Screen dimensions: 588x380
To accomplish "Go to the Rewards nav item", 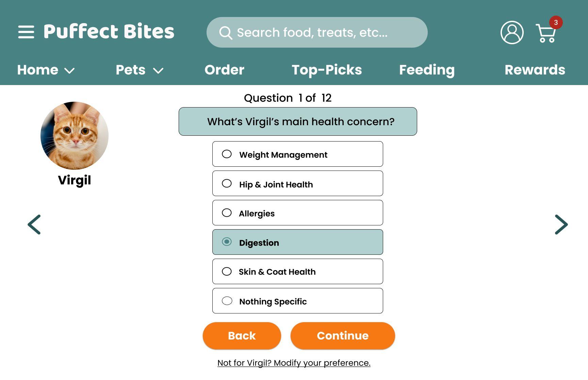I will point(535,70).
